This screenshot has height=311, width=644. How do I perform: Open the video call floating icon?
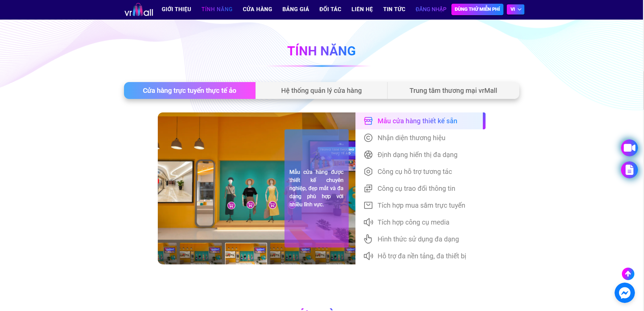[629, 148]
